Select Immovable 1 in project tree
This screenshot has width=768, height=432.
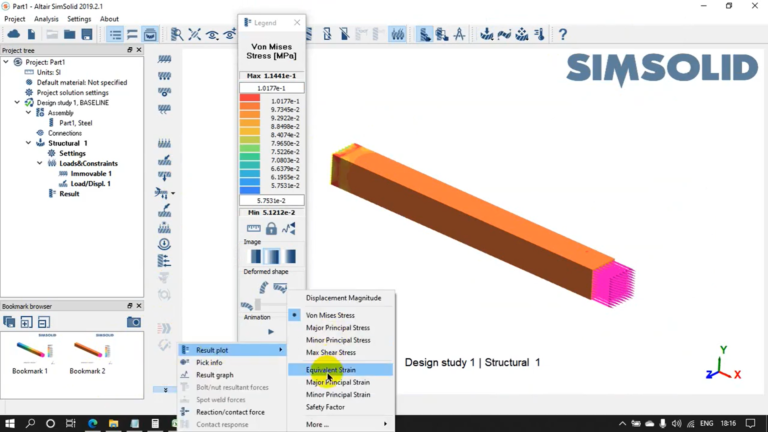pos(91,173)
